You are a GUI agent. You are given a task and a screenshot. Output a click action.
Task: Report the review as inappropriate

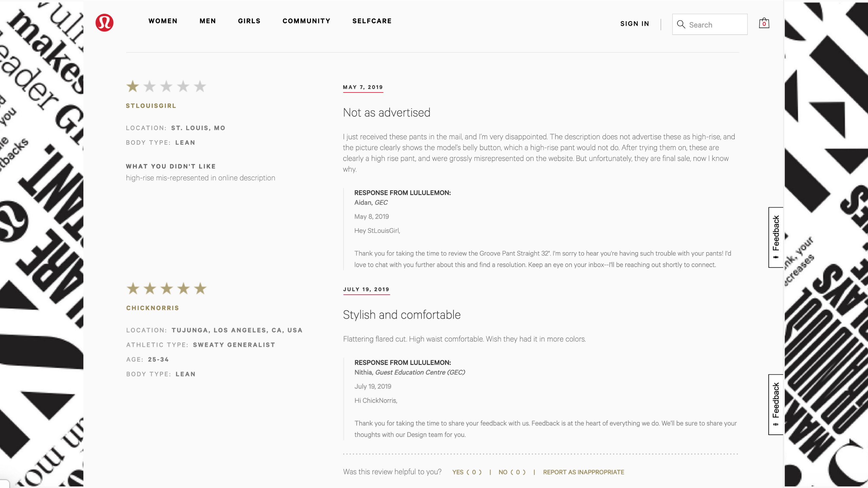pyautogui.click(x=584, y=472)
